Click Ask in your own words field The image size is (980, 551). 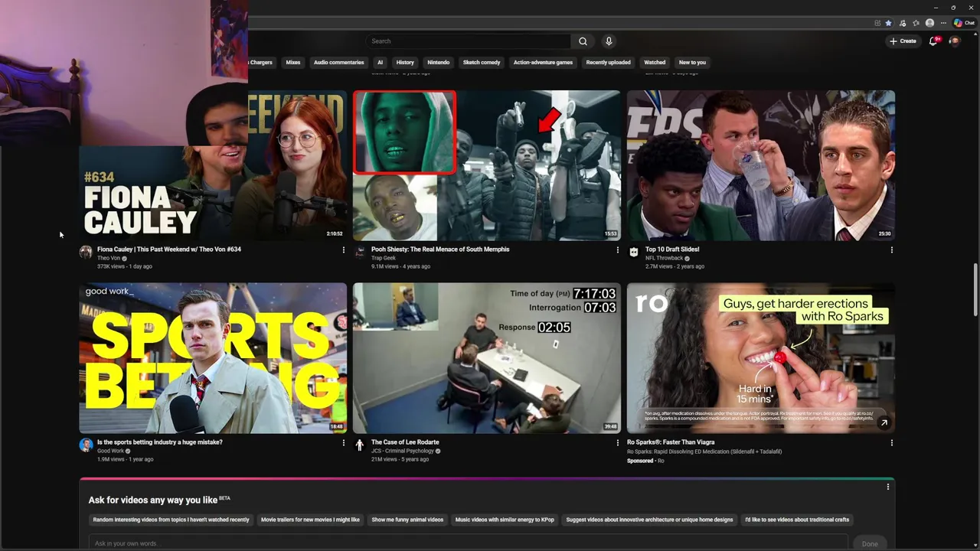(x=468, y=543)
